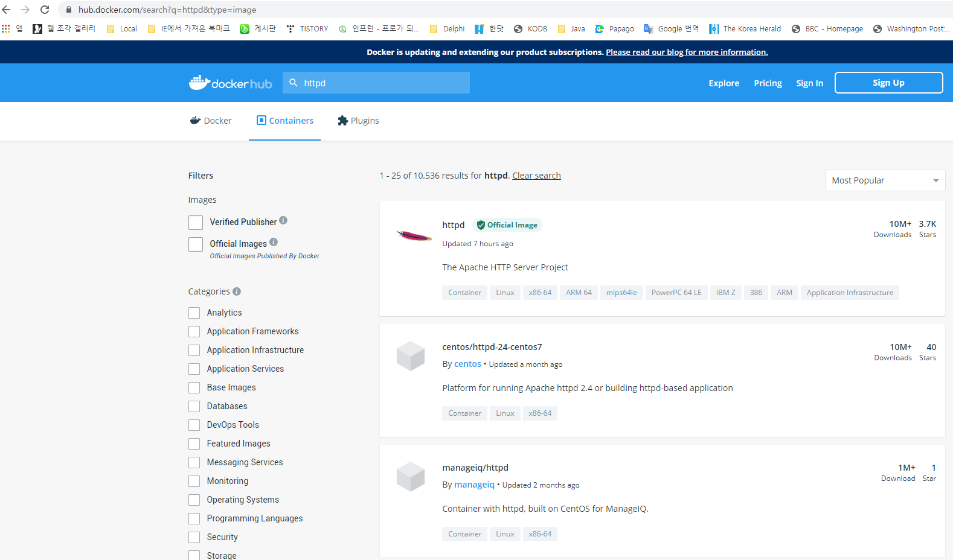Click the search magnifier icon
Image resolution: width=953 pixels, height=560 pixels.
(x=294, y=83)
